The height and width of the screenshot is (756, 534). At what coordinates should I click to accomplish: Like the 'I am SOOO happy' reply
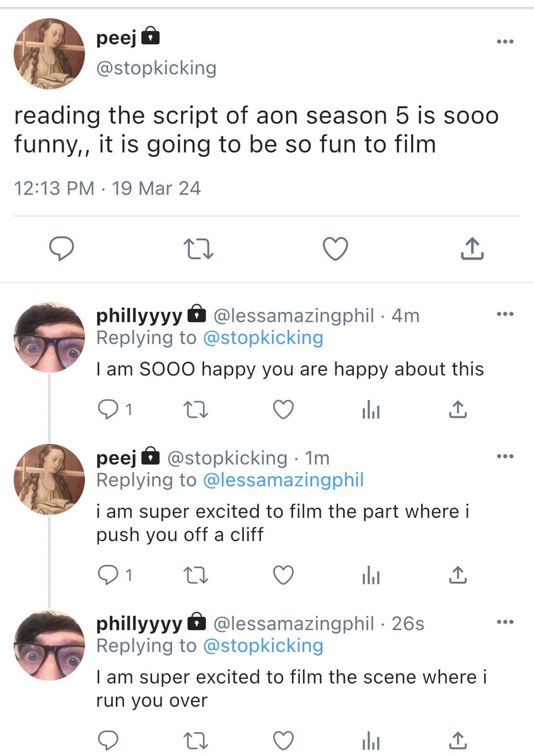click(x=284, y=410)
